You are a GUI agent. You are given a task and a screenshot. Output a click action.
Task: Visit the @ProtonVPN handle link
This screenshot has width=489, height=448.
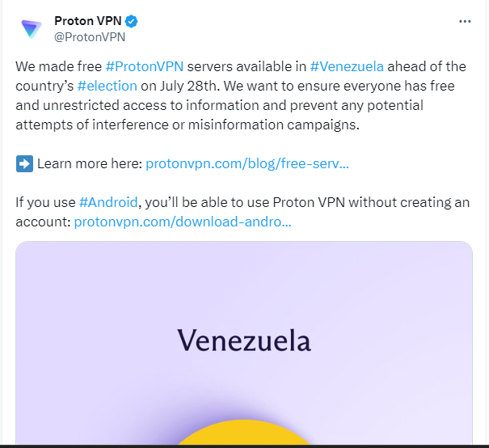coord(90,36)
